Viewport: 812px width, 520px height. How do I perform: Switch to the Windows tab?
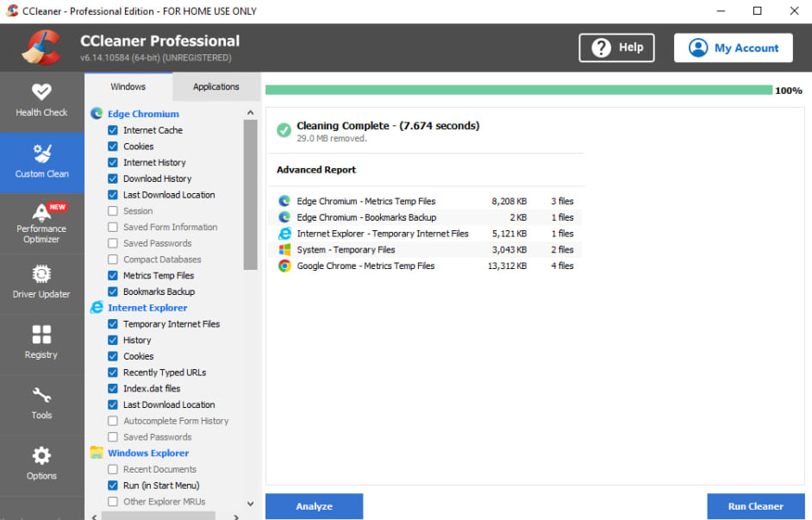pyautogui.click(x=128, y=86)
